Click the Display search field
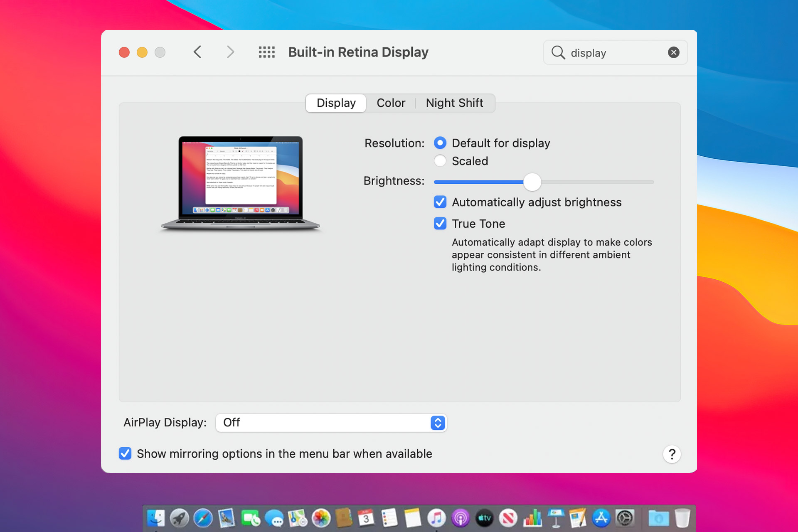 pyautogui.click(x=616, y=53)
